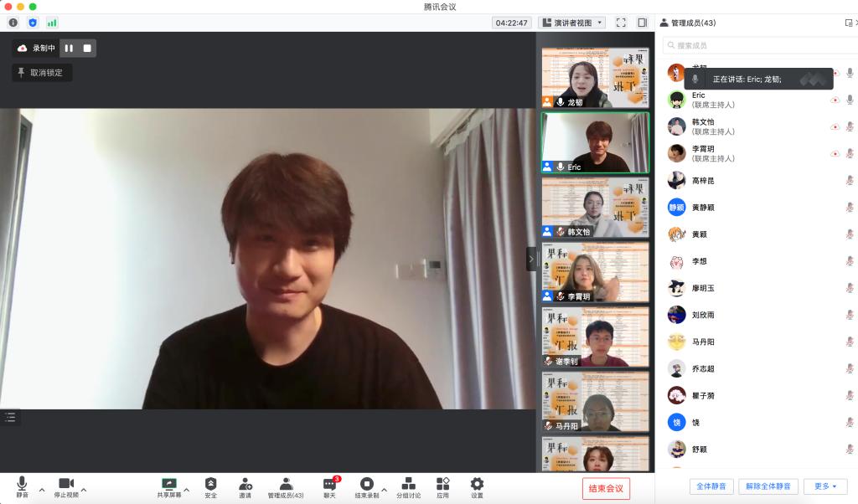Open the Share Screen (共享屏幕) tool
The height and width of the screenshot is (504, 858).
[x=168, y=486]
